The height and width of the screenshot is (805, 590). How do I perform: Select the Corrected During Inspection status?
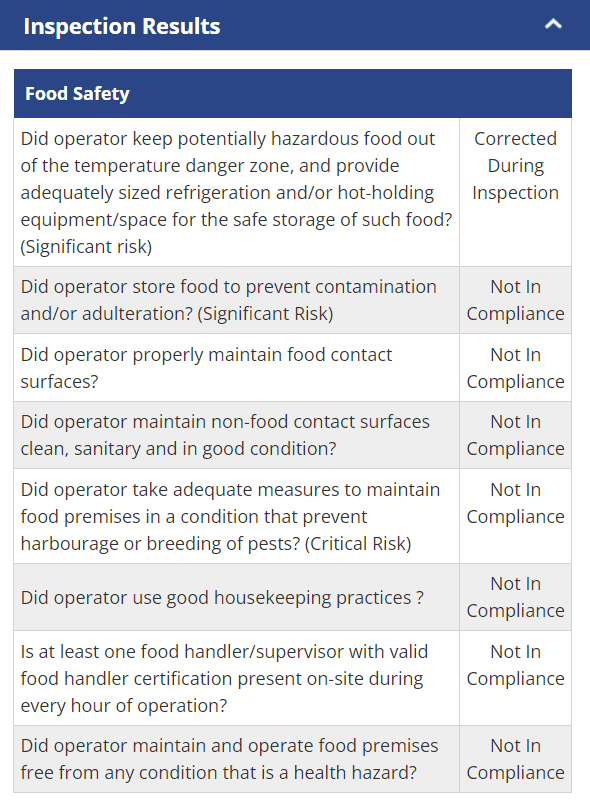point(516,166)
